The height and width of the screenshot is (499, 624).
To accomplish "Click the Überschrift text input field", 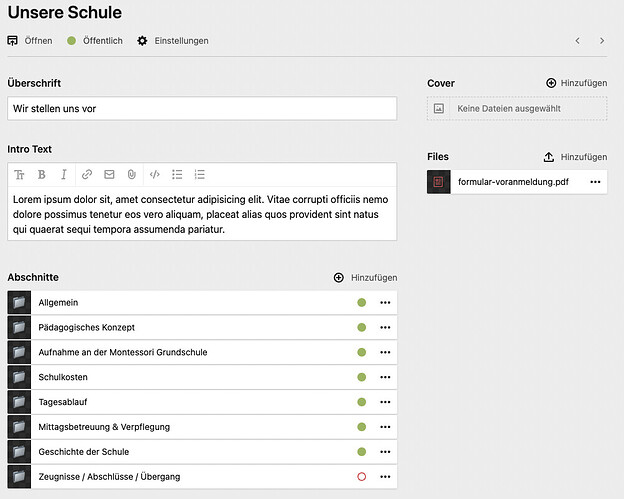I will [201, 108].
